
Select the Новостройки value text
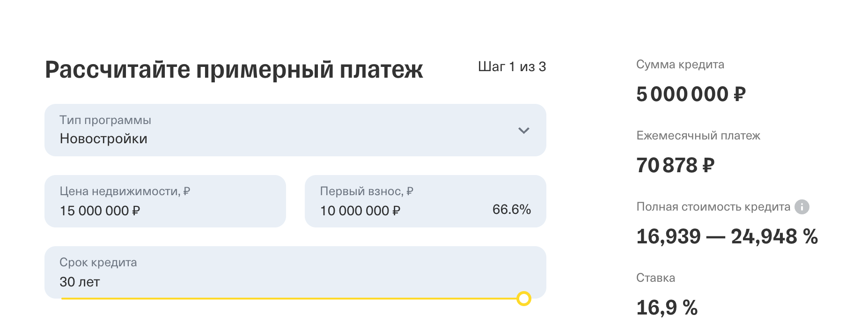pyautogui.click(x=103, y=139)
